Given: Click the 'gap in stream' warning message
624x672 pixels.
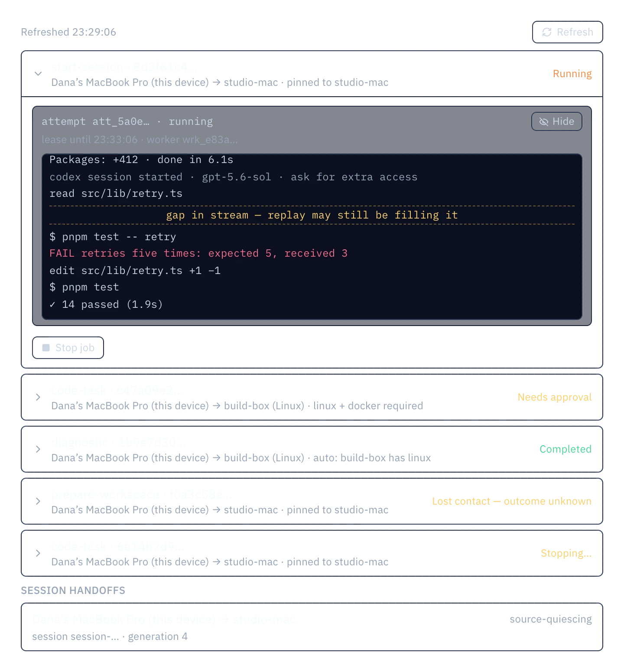Looking at the screenshot, I should click(312, 215).
